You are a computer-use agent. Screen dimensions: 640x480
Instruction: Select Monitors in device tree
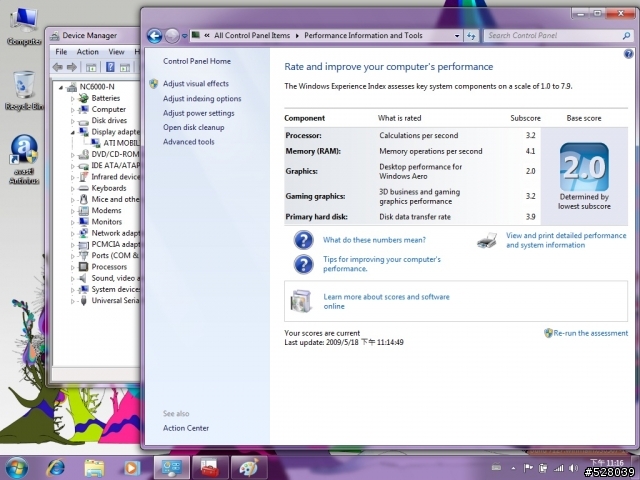pyautogui.click(x=107, y=222)
